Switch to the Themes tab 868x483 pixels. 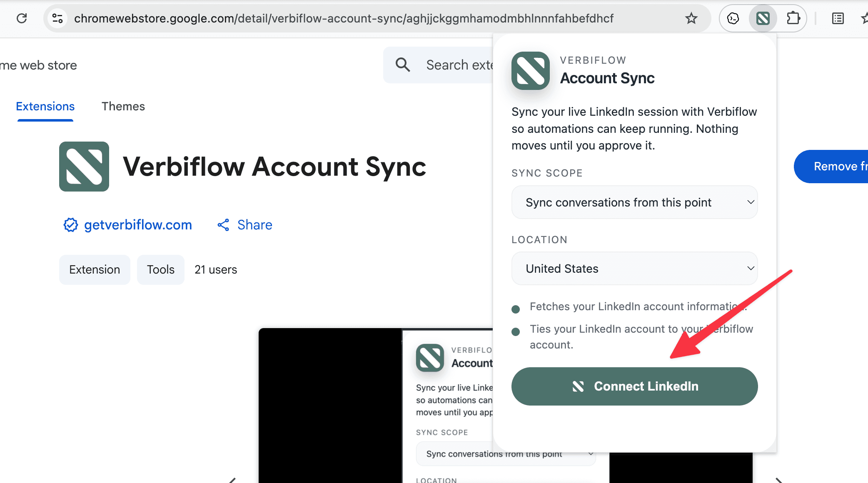(123, 107)
